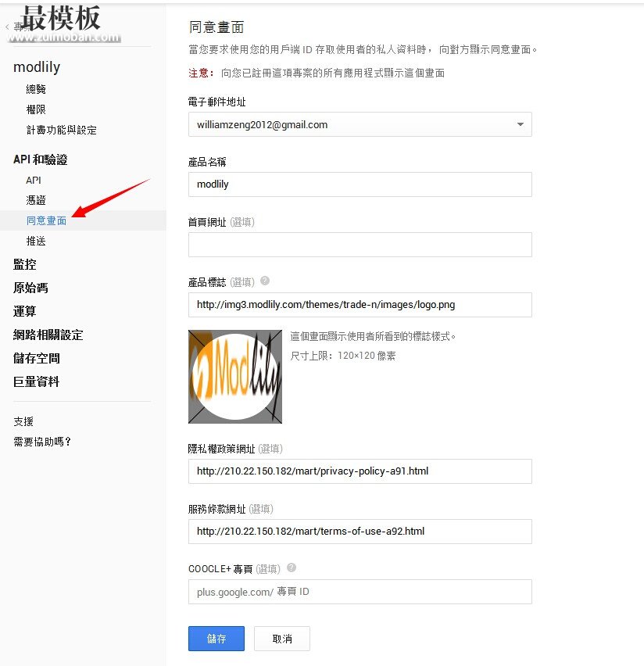Open the email address dropdown arrow

click(521, 124)
